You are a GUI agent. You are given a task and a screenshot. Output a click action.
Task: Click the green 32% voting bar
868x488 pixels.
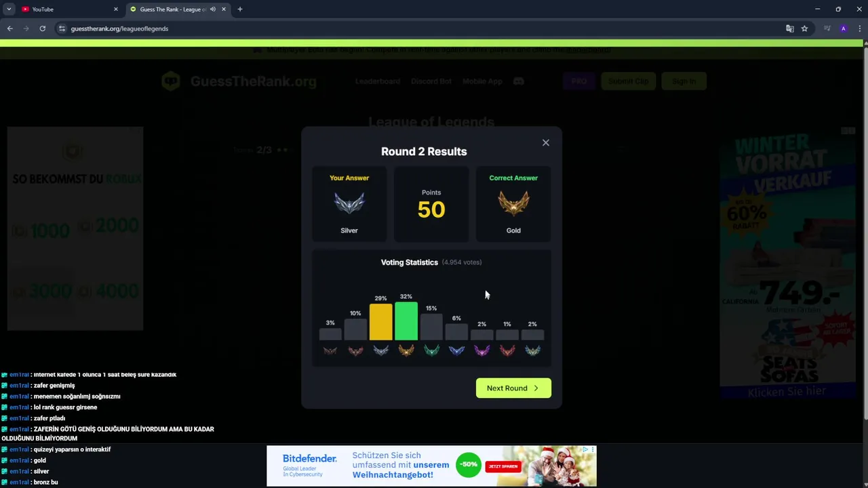(x=406, y=321)
